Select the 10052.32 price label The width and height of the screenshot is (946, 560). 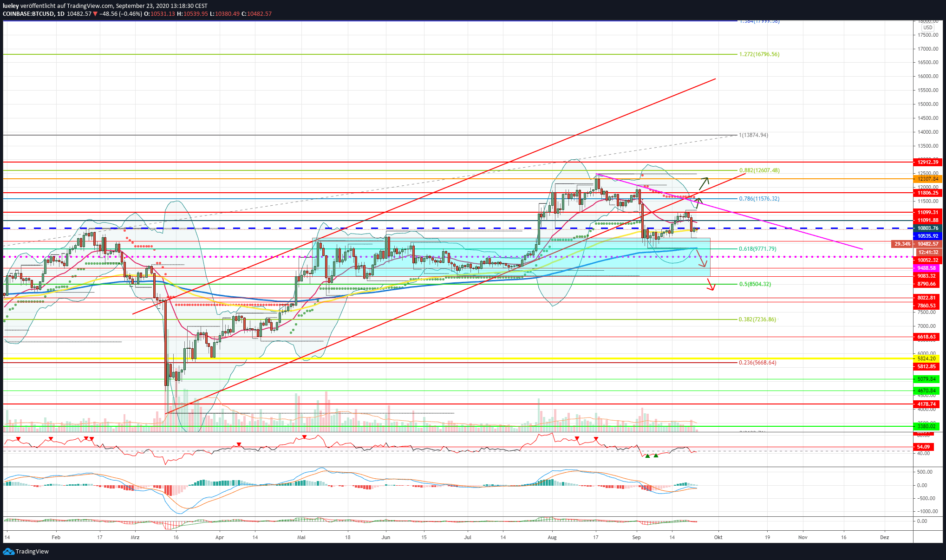tap(927, 260)
